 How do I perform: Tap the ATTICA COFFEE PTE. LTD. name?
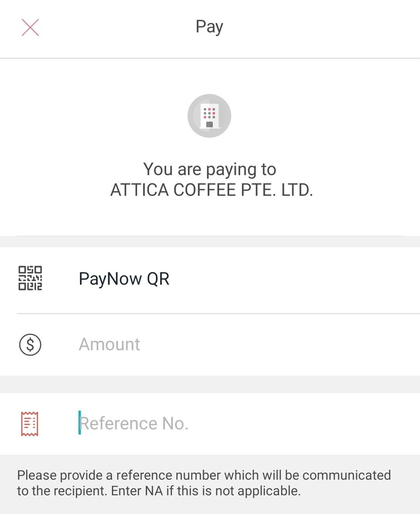coord(211,190)
